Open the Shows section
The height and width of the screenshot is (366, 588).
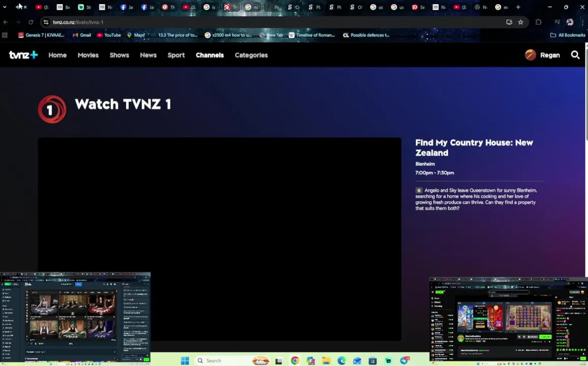point(119,55)
